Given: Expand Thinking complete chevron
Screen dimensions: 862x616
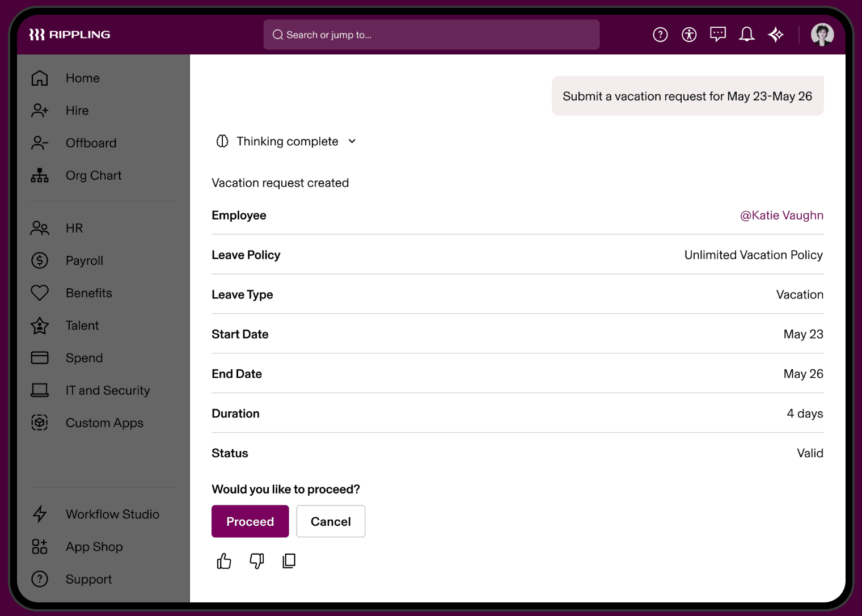Looking at the screenshot, I should click(352, 141).
